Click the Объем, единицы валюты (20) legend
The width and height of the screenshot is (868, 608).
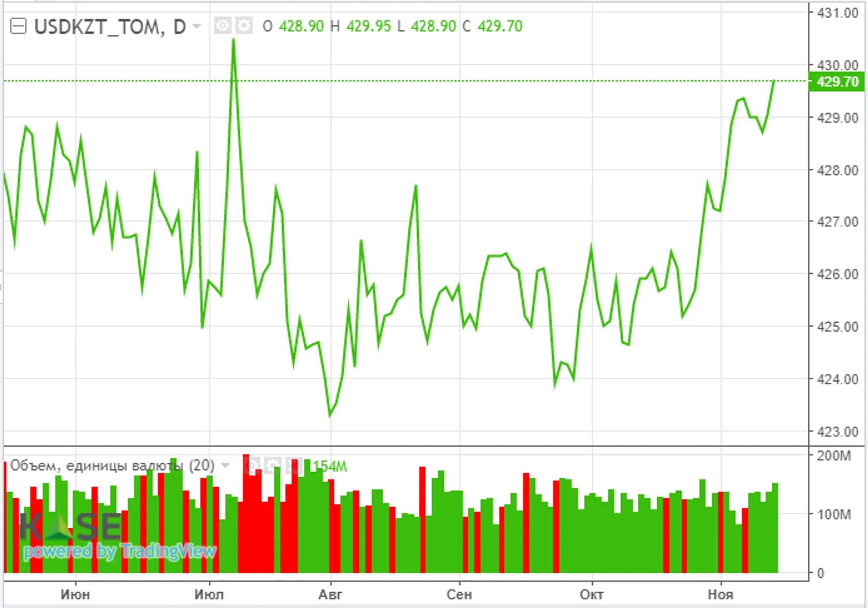(112, 466)
